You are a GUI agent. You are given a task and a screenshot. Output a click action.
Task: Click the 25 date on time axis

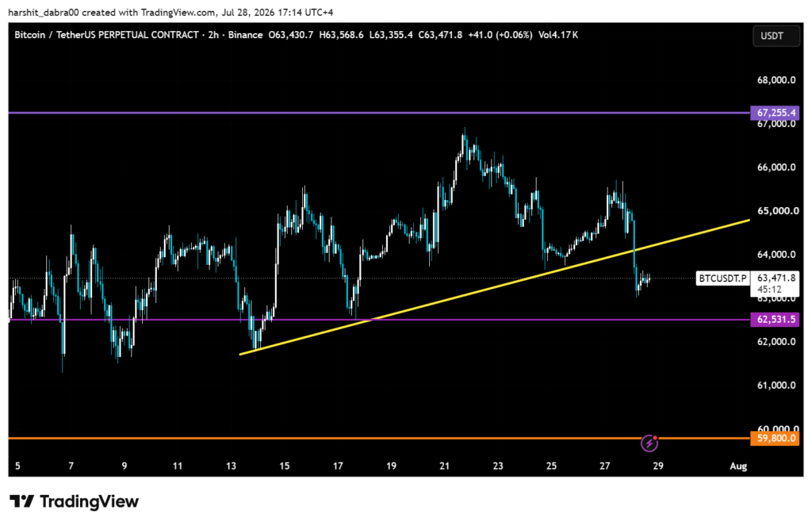551,466
